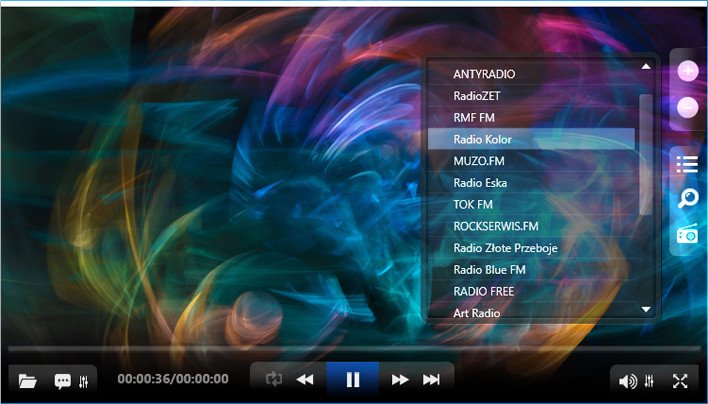Open subtitle settings sliders next to speech bubble

click(x=84, y=380)
